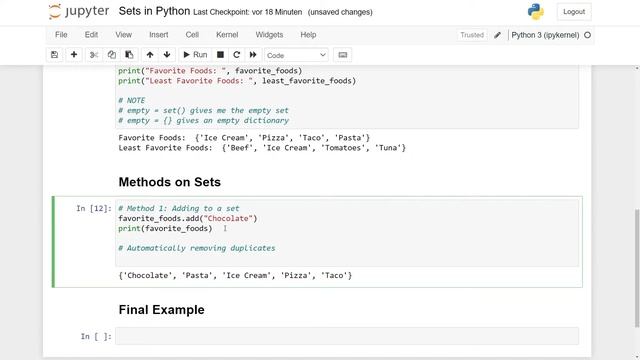Screen dimensions: 640x360
Task: Click the Least Favorite Foods output line
Action: (262, 148)
